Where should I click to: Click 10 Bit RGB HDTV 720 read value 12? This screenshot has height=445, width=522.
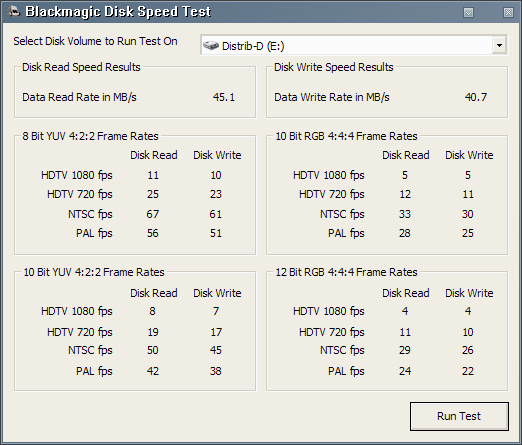[x=405, y=194]
